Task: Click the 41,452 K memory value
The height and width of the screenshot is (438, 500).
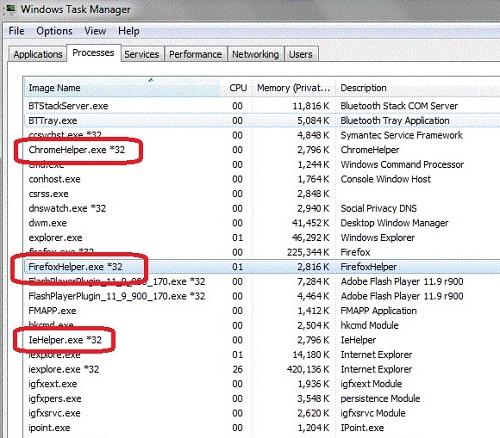Action: point(311,223)
